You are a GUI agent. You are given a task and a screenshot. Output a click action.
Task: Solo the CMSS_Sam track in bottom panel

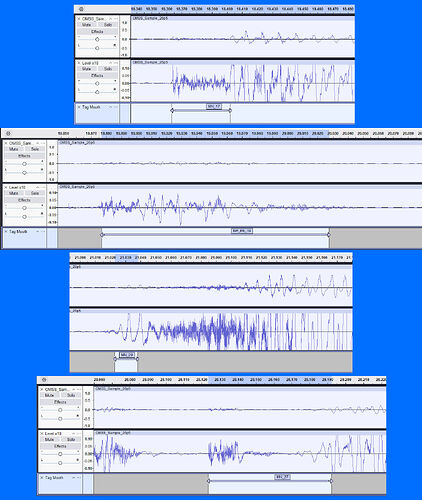pyautogui.click(x=71, y=395)
